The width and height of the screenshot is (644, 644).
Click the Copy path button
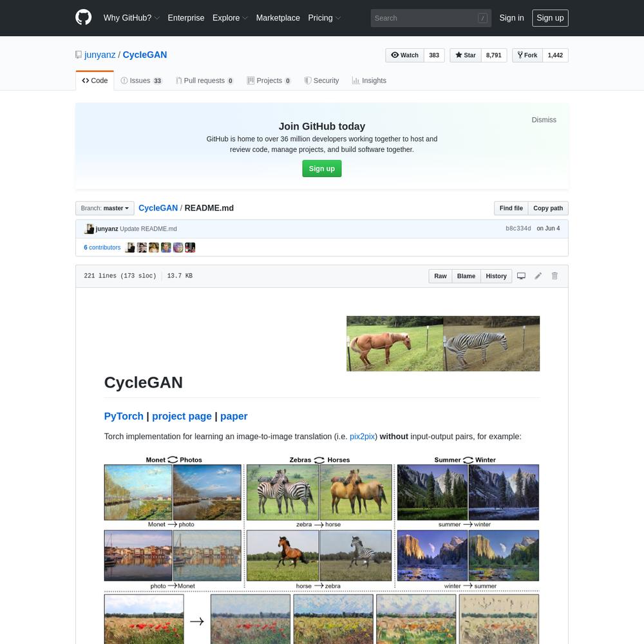[548, 208]
